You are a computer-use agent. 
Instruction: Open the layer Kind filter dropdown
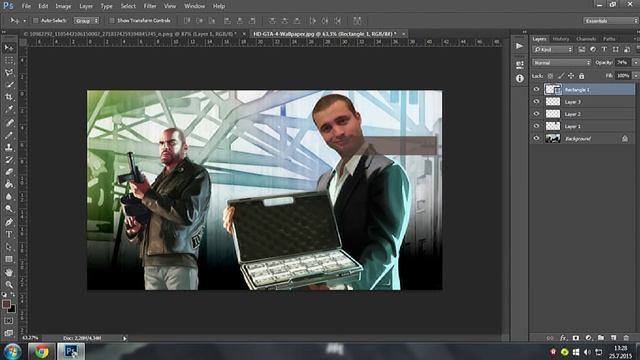553,49
